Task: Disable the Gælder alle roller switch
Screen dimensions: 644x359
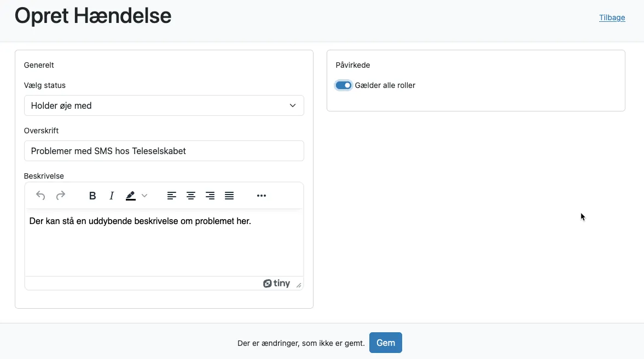Action: (344, 85)
